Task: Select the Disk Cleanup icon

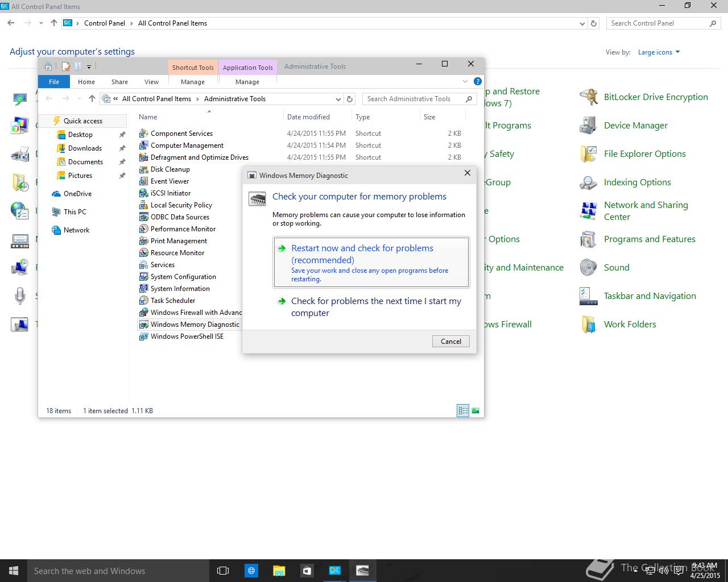Action: tap(143, 169)
